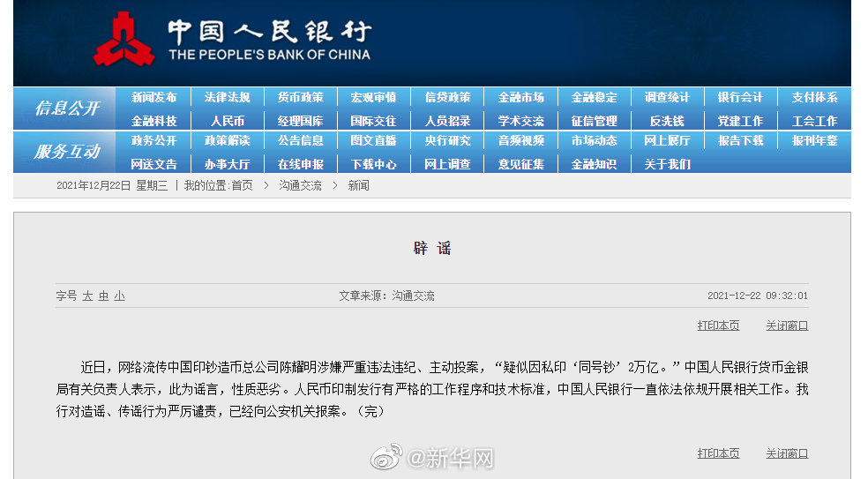Set font size to large 大

[87, 296]
